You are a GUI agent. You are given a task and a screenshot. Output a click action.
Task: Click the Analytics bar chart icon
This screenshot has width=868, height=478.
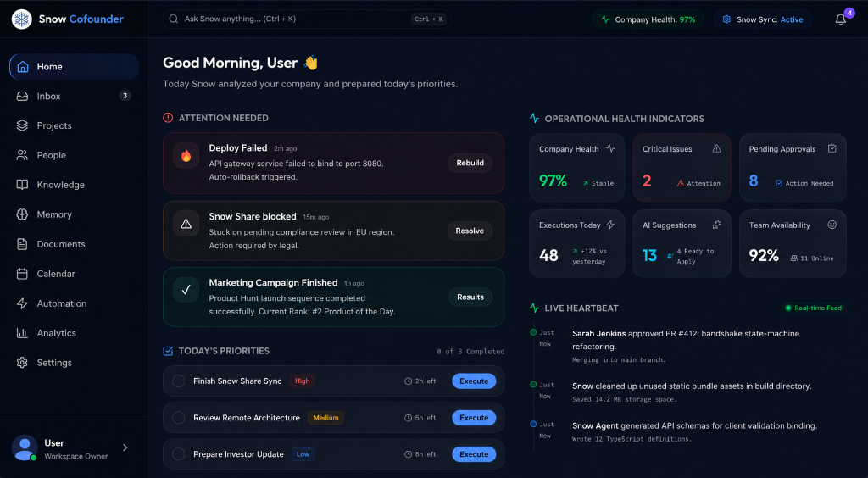22,333
